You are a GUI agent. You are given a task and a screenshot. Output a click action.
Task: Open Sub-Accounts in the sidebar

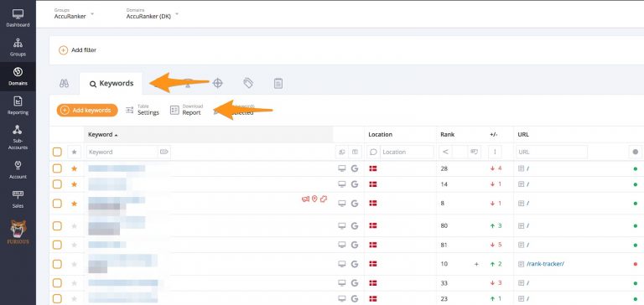click(18, 137)
